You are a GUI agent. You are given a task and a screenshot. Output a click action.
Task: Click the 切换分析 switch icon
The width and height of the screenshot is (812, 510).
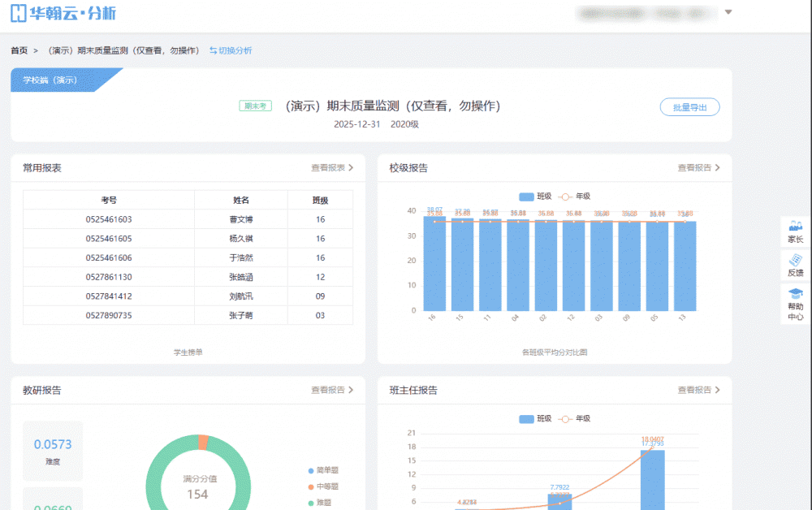pos(214,50)
